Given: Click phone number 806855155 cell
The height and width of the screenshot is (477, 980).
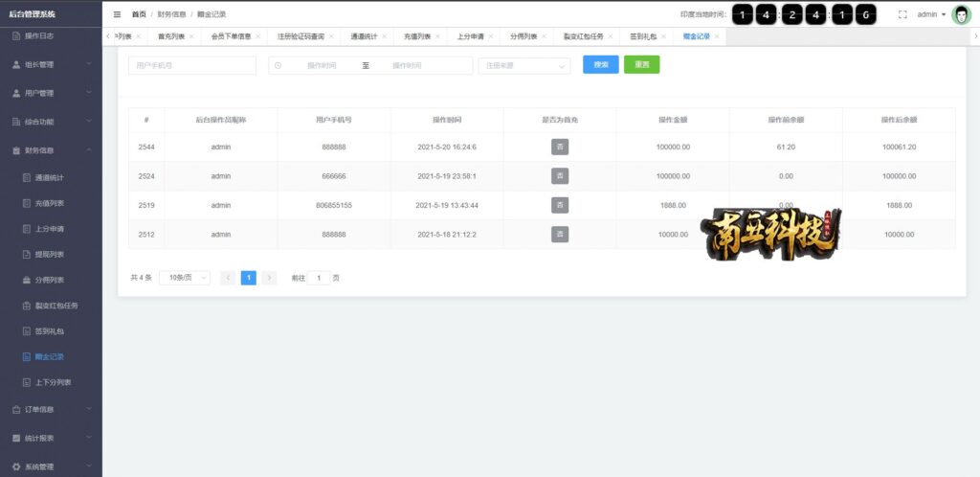Looking at the screenshot, I should pos(334,205).
